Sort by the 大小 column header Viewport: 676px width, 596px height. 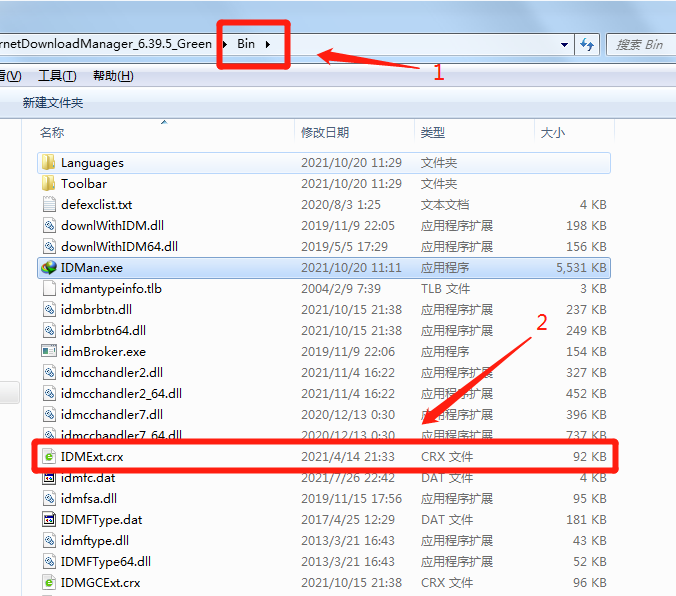coord(552,132)
